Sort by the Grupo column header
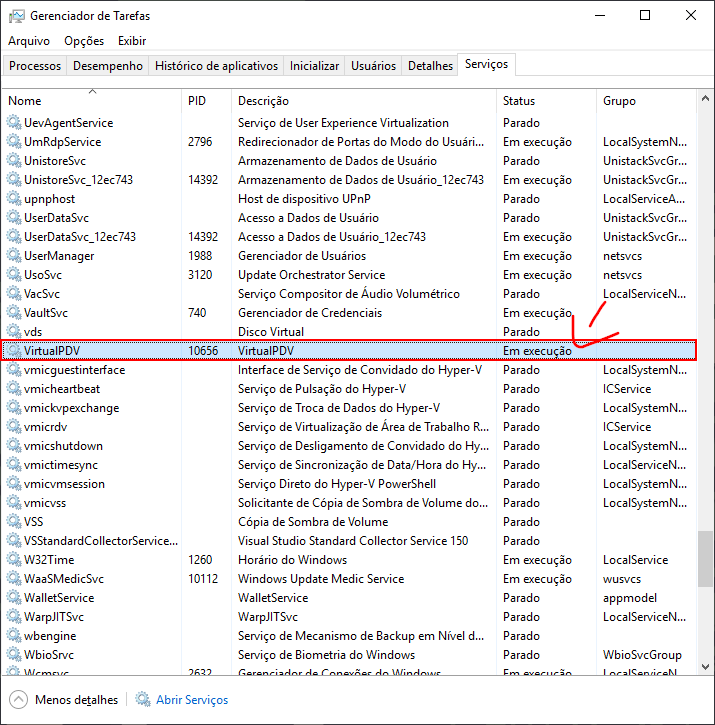This screenshot has height=725, width=715. click(x=646, y=100)
